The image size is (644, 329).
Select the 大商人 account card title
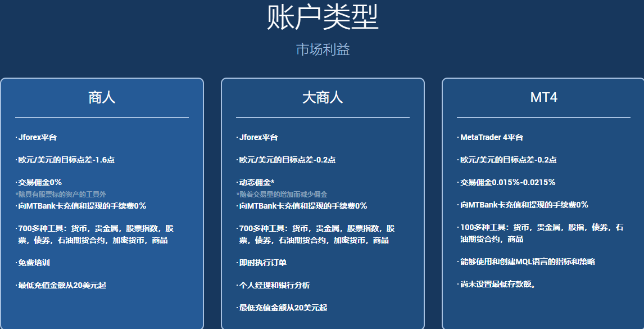[x=323, y=96]
